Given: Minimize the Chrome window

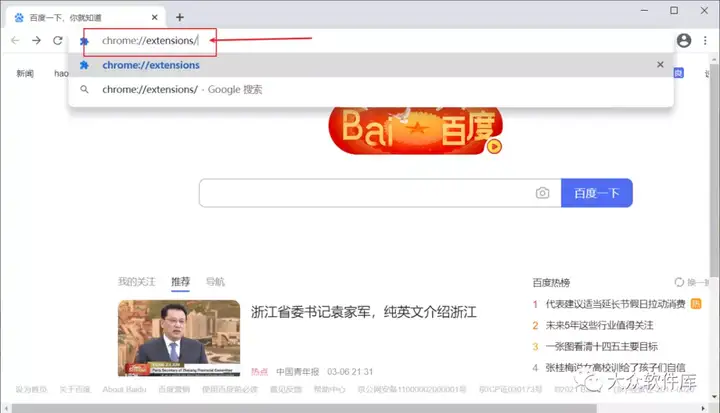Looking at the screenshot, I should pos(644,10).
